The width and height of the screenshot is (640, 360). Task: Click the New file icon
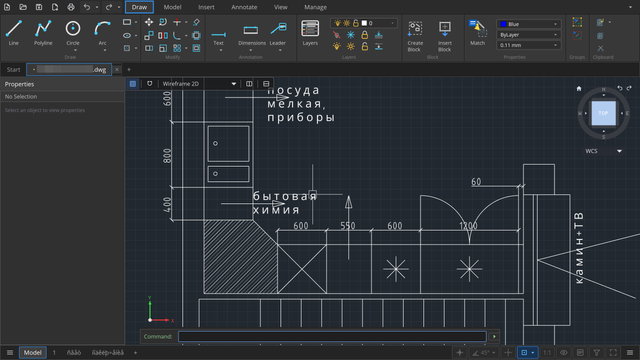click(x=7, y=7)
